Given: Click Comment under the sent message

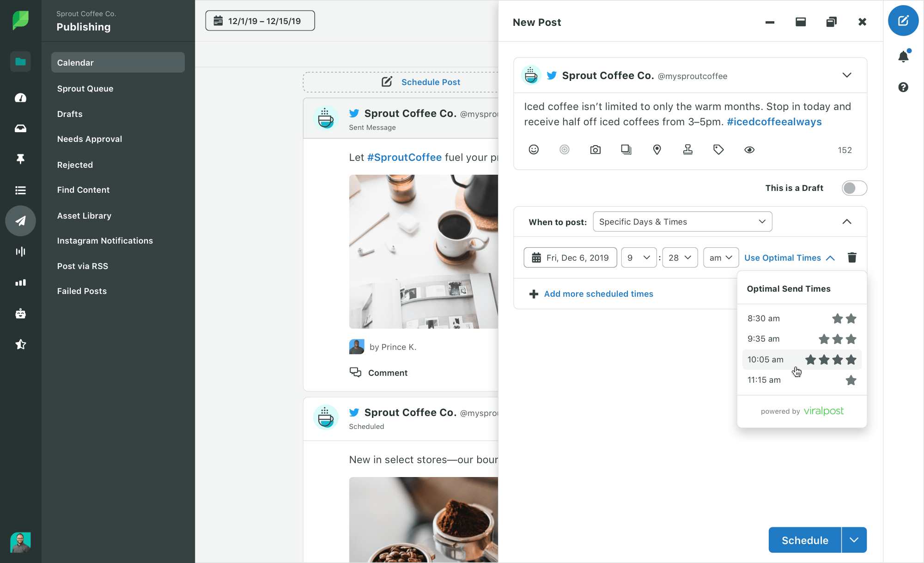Looking at the screenshot, I should point(378,373).
